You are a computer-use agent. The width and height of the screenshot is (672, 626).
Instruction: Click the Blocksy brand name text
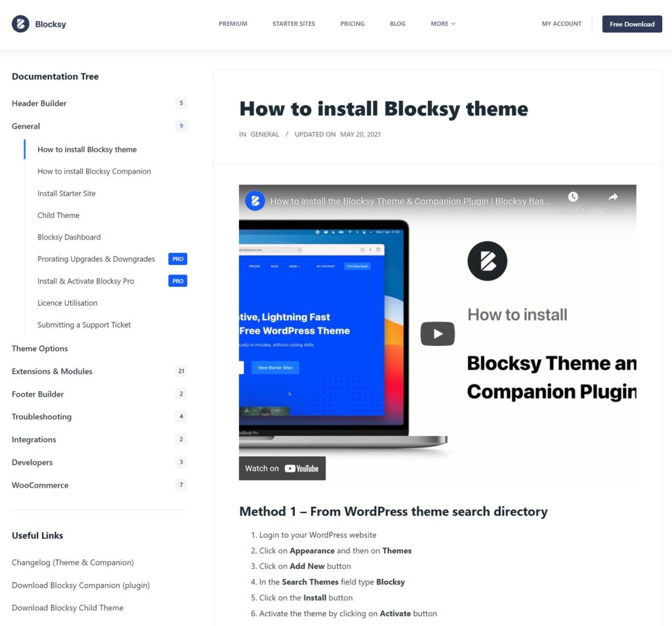tap(51, 24)
